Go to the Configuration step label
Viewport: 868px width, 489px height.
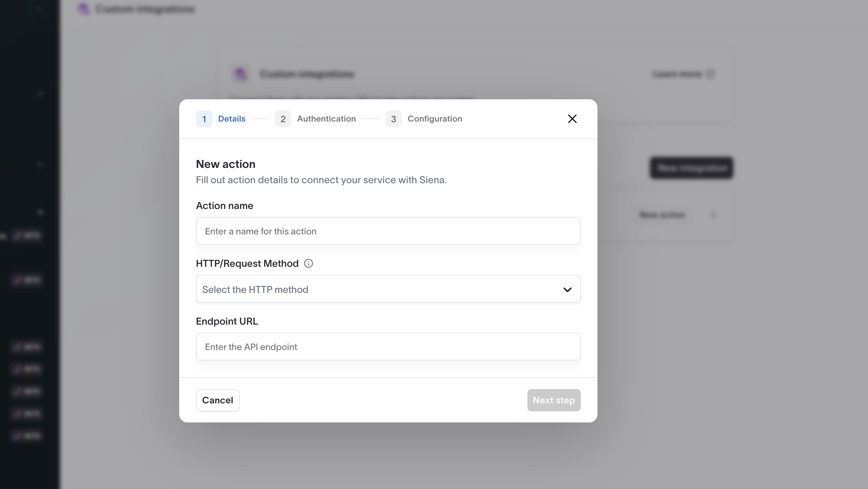point(435,119)
